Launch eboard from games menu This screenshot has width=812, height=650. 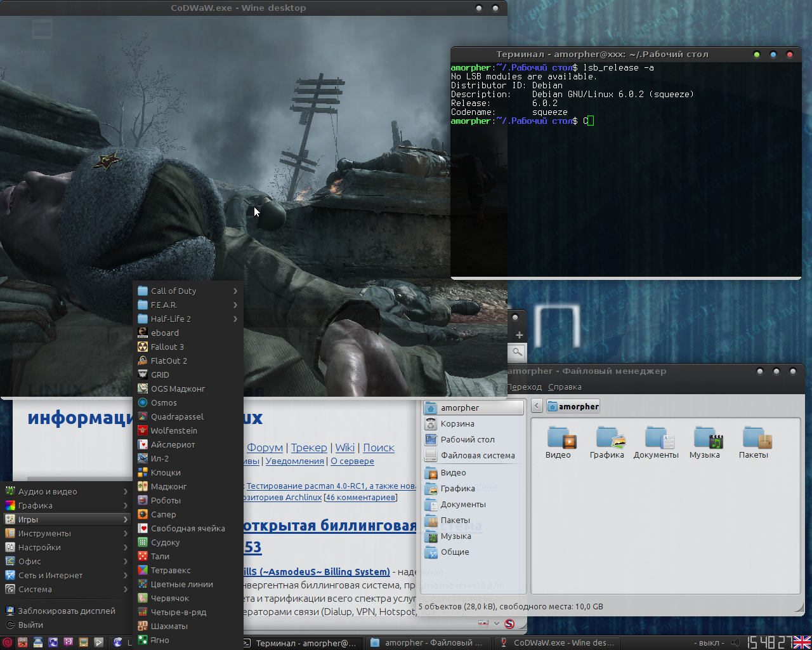click(188, 333)
